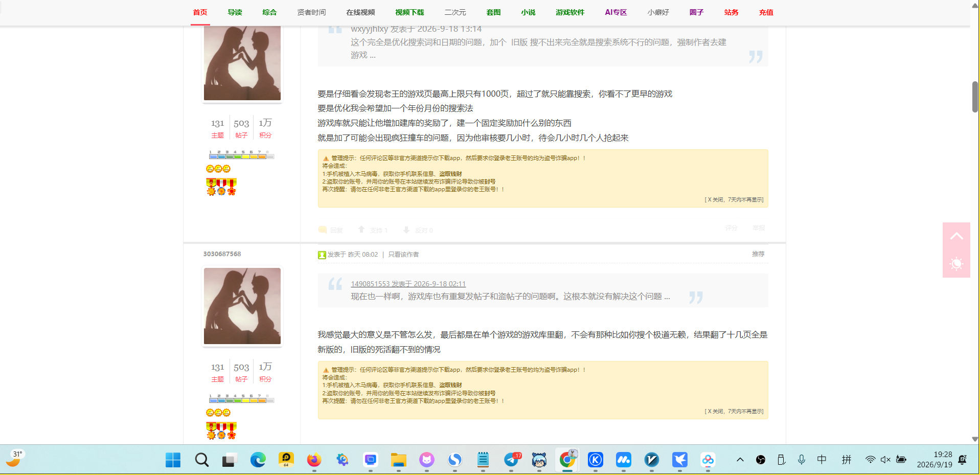Click the pink back-to-top arrow
Viewport: 980px width, 475px height.
pos(956,236)
